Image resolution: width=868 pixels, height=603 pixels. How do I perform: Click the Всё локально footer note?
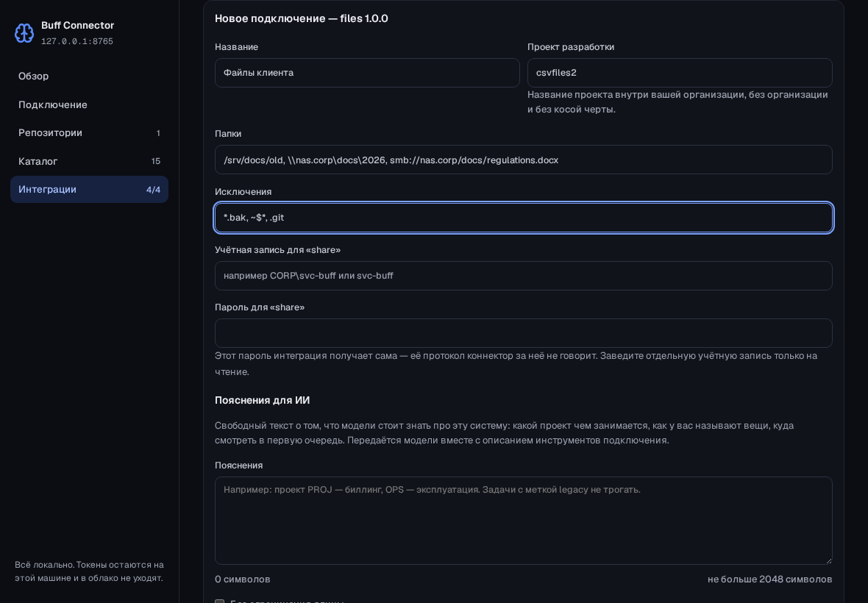tap(88, 571)
